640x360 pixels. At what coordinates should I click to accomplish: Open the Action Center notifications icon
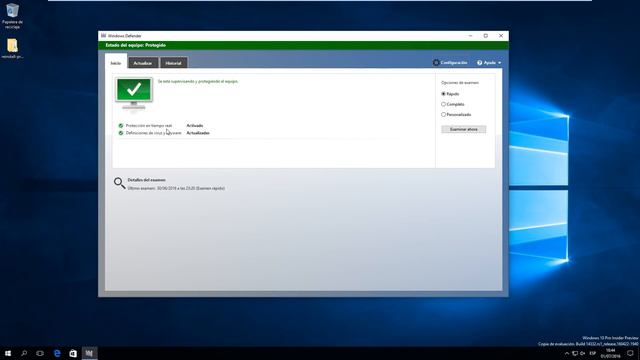pos(630,353)
